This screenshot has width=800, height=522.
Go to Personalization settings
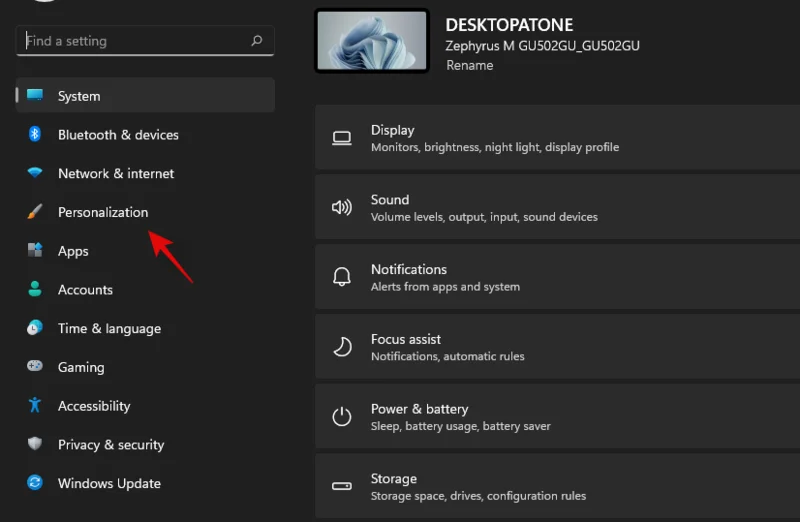[x=145, y=212]
